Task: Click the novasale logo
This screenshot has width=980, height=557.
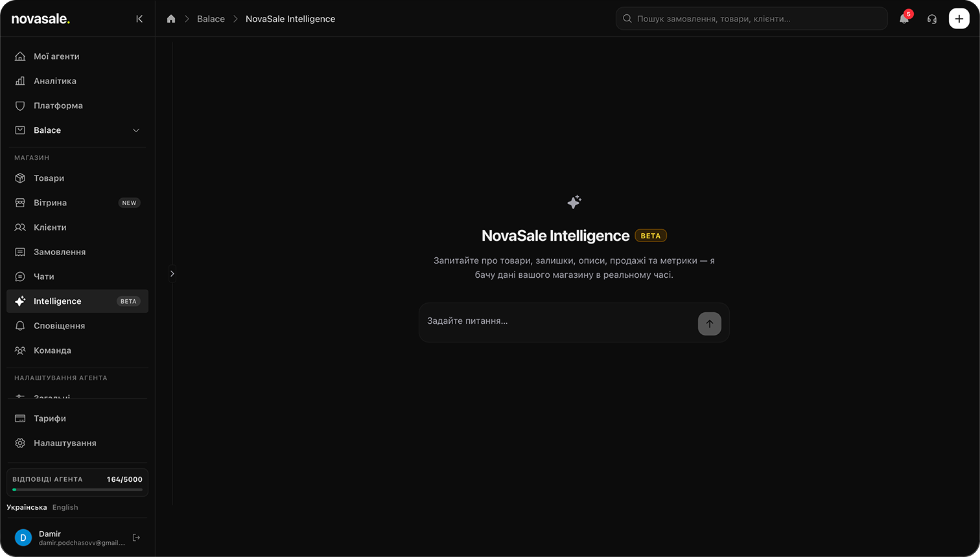Action: click(40, 19)
